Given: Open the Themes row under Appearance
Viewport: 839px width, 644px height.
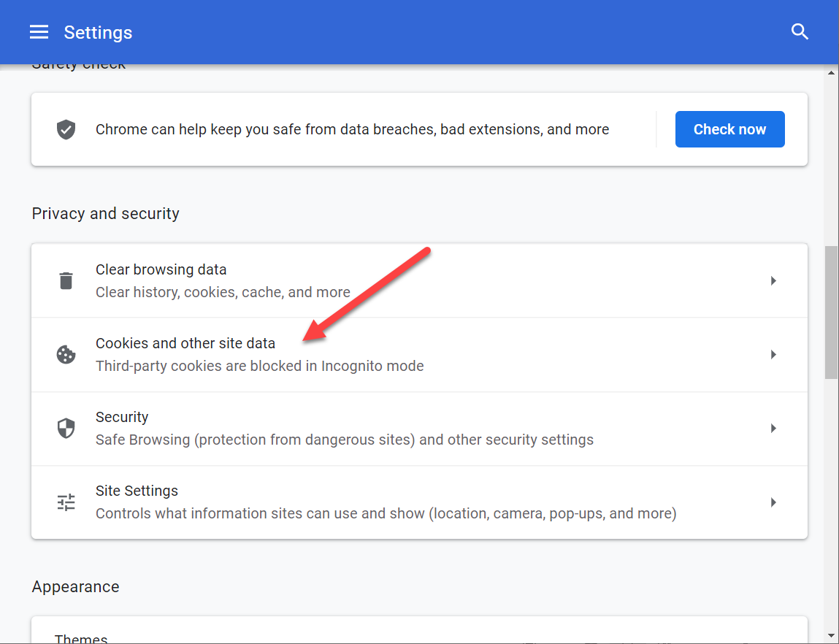Looking at the screenshot, I should pos(81,638).
